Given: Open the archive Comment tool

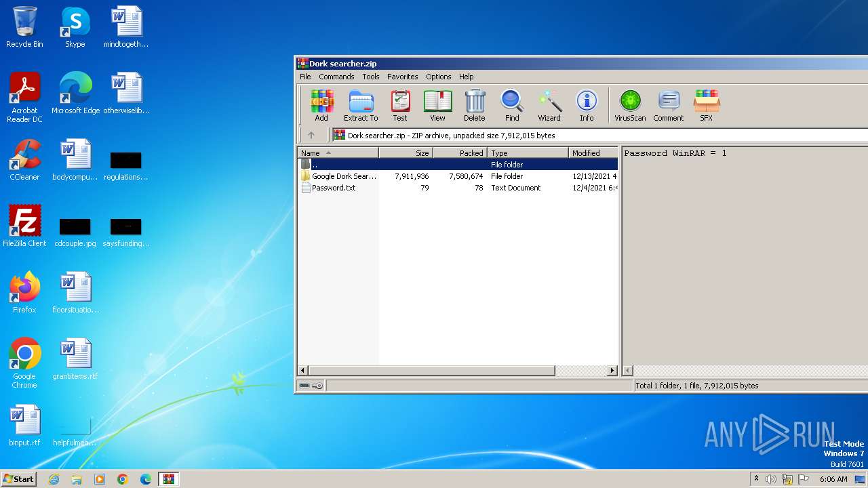Looking at the screenshot, I should (x=669, y=106).
